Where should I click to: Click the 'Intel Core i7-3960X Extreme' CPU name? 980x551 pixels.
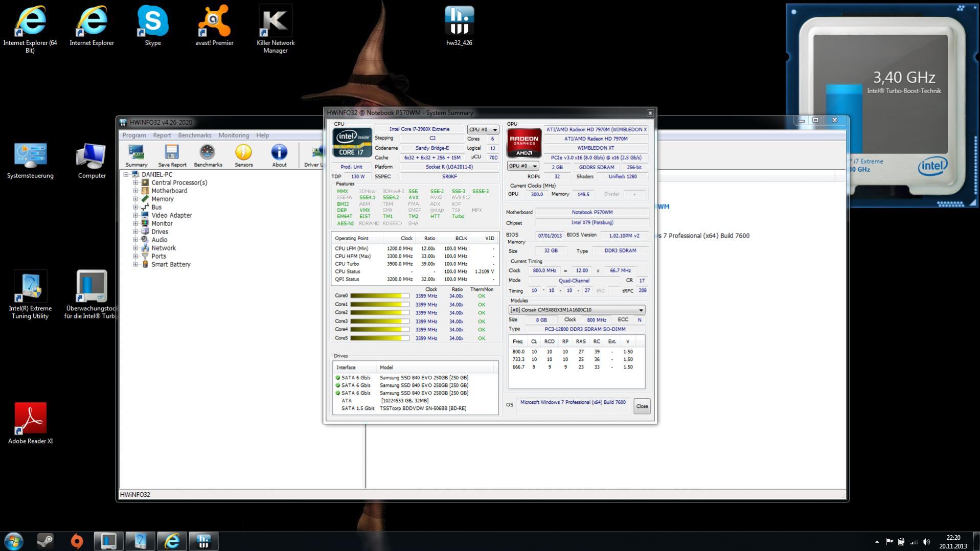[419, 129]
